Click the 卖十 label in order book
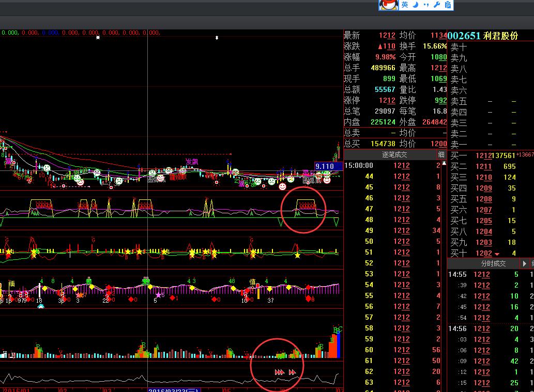 click(459, 47)
